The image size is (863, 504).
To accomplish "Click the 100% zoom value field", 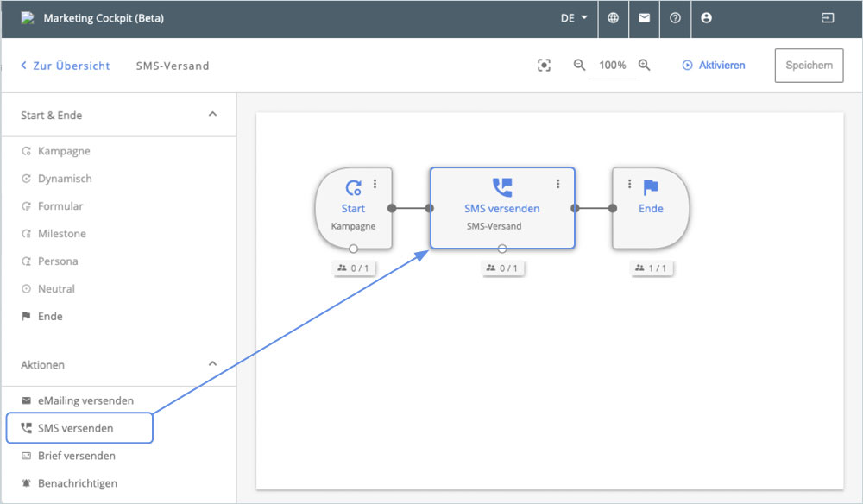I will pos(612,66).
